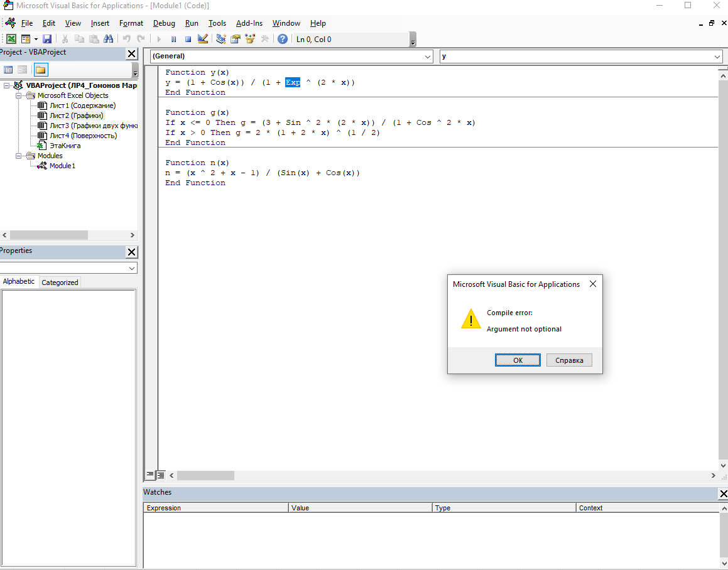The height and width of the screenshot is (570, 728).
Task: Select Лист3 (Графики двух функций) sheet item
Action: click(x=94, y=126)
